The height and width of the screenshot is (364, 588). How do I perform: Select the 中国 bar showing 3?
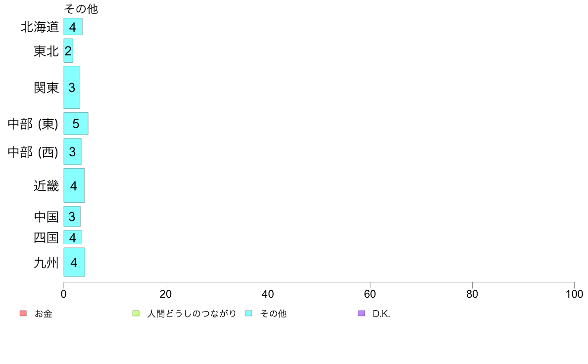pos(72,216)
